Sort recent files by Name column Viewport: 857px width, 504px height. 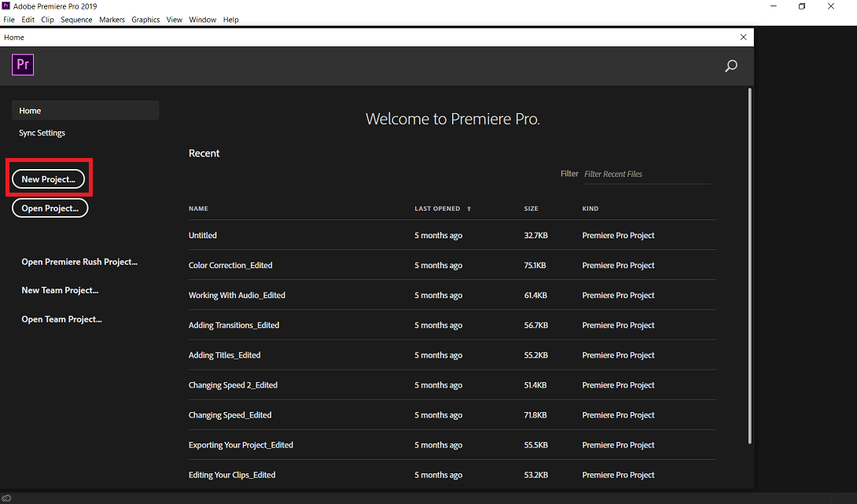tap(198, 209)
